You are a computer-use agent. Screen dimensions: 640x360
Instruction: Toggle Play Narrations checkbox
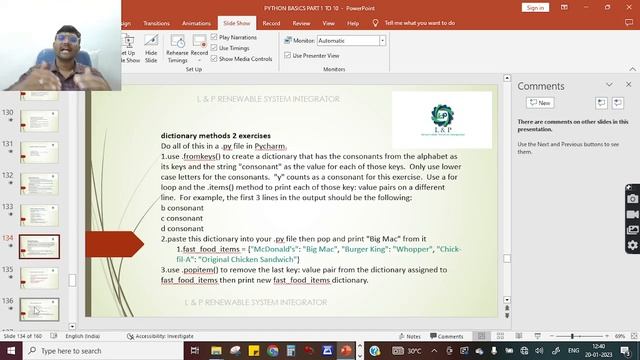point(214,37)
